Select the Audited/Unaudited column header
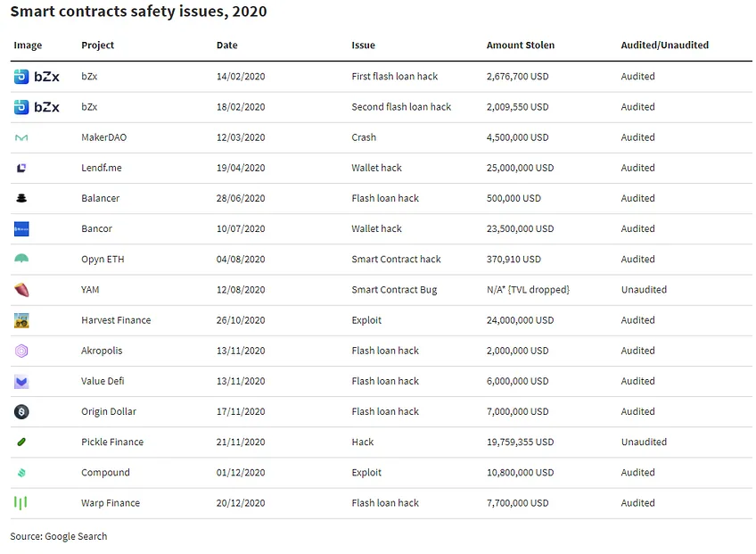 (664, 45)
